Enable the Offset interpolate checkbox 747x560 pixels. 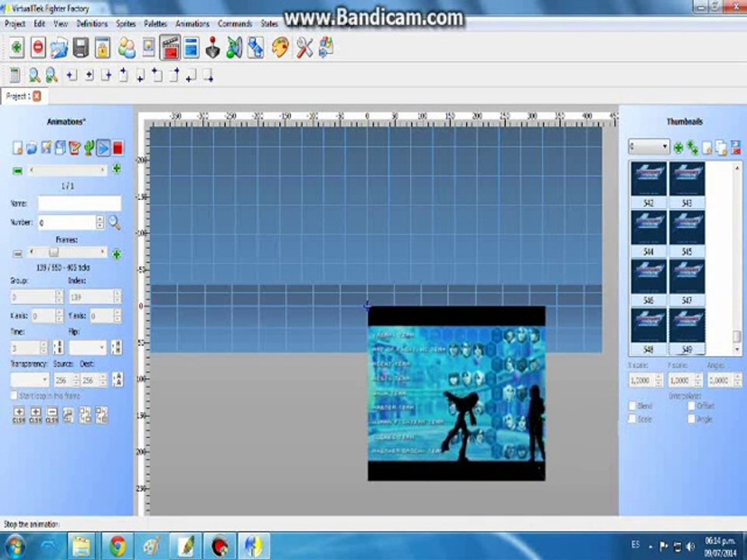click(x=692, y=406)
